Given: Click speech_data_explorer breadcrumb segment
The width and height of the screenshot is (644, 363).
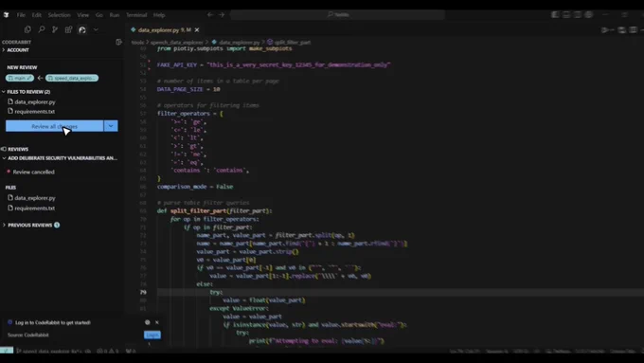Looking at the screenshot, I should pyautogui.click(x=176, y=43).
